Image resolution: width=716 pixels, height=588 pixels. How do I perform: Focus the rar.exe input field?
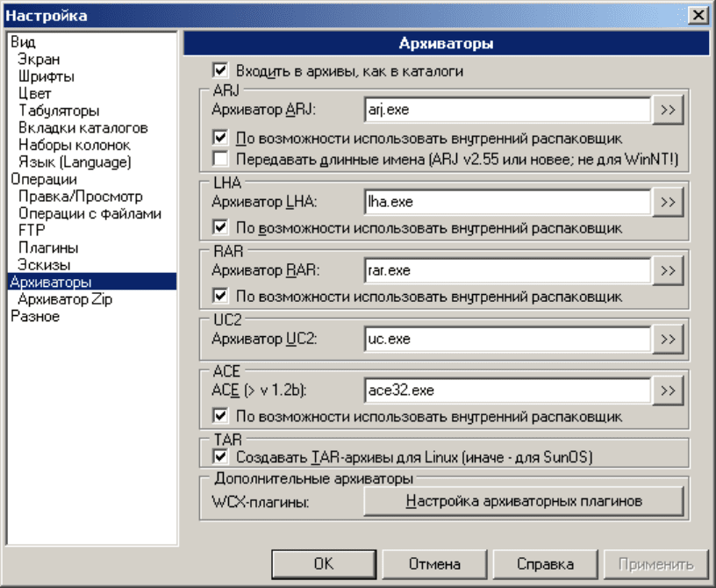507,270
